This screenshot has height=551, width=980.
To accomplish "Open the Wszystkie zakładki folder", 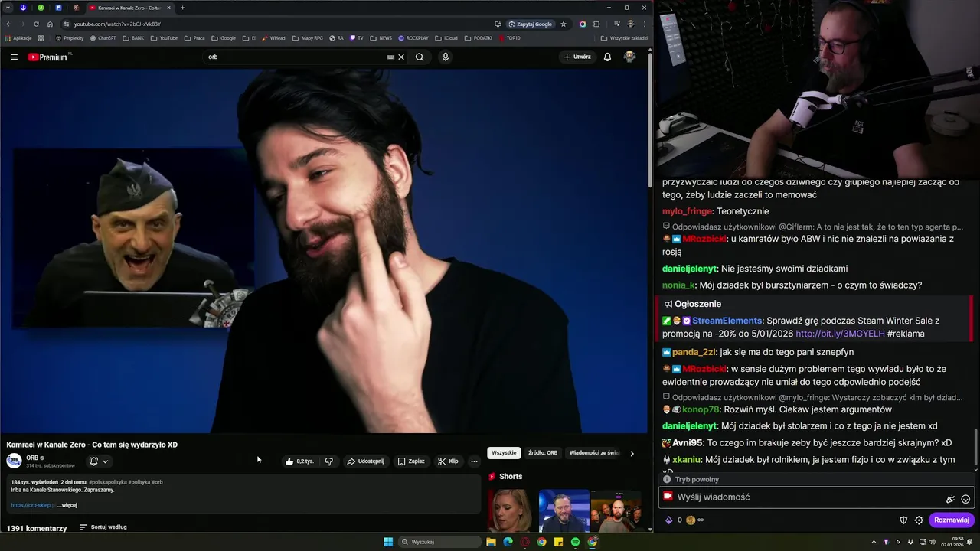I will coord(624,38).
